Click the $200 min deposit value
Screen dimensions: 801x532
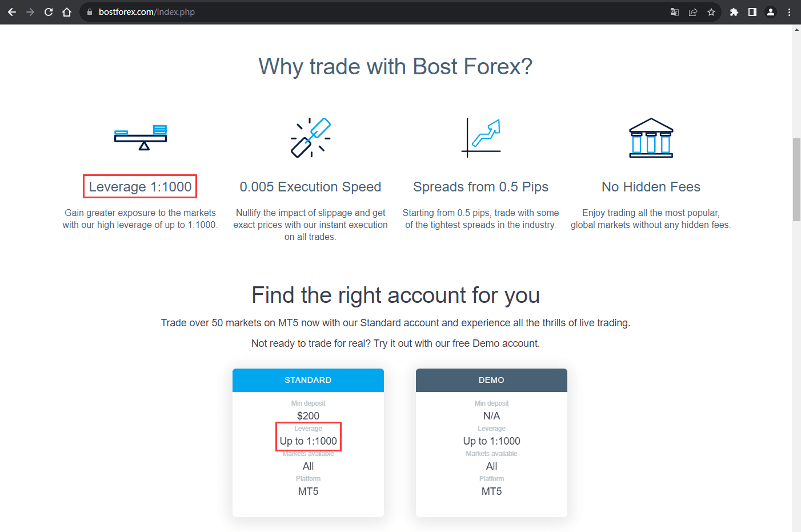pyautogui.click(x=308, y=416)
